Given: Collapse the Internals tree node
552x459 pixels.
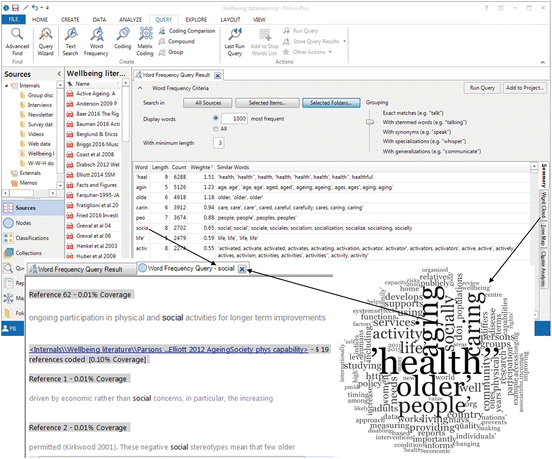Looking at the screenshot, I should tap(6, 86).
